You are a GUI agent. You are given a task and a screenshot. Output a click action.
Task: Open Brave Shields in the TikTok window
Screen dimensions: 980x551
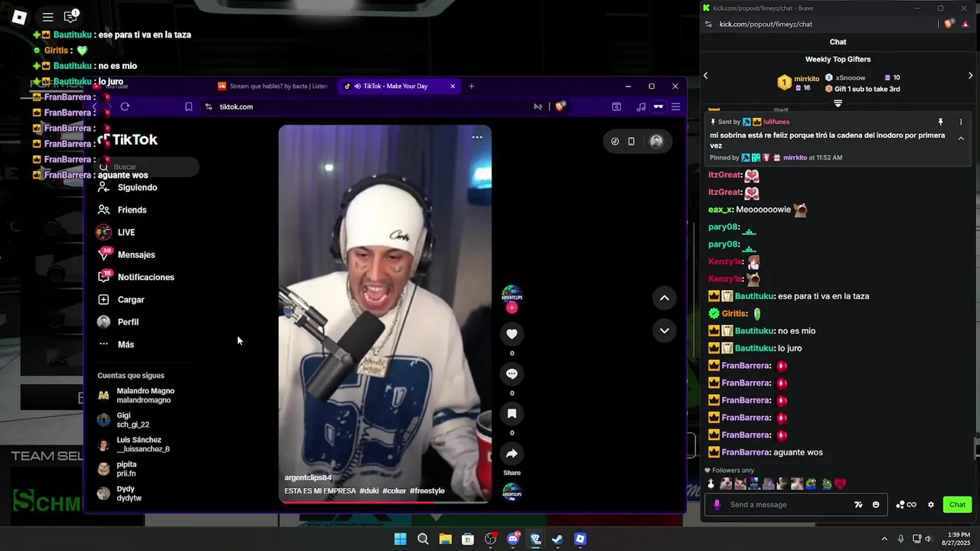coord(560,106)
